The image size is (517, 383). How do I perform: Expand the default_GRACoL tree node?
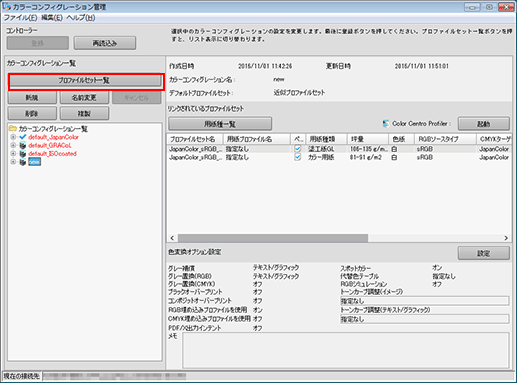pyautogui.click(x=13, y=145)
